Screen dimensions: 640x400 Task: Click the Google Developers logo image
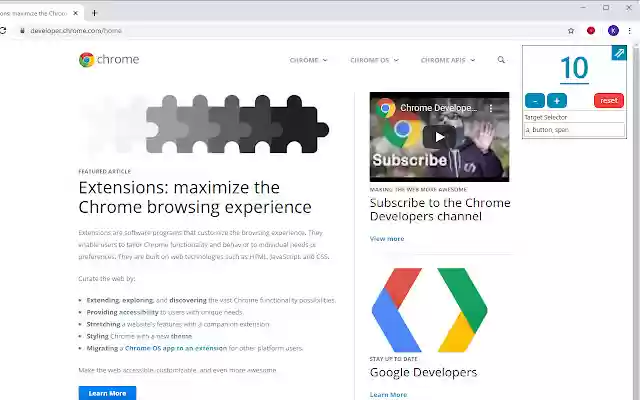tap(429, 310)
